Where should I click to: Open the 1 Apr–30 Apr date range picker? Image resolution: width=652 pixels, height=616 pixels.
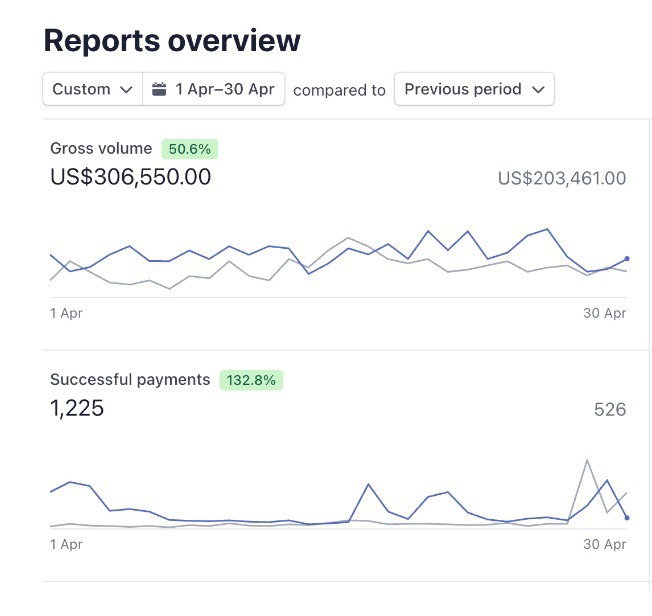coord(214,89)
